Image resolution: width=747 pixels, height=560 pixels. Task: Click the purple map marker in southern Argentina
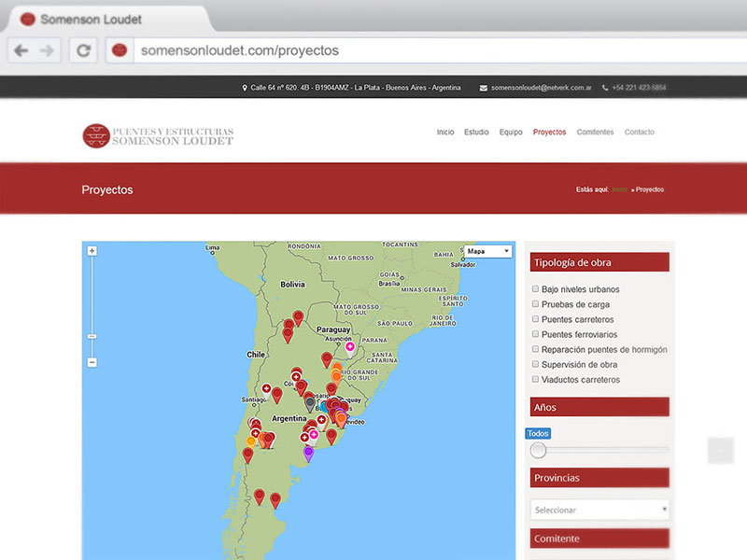[308, 453]
